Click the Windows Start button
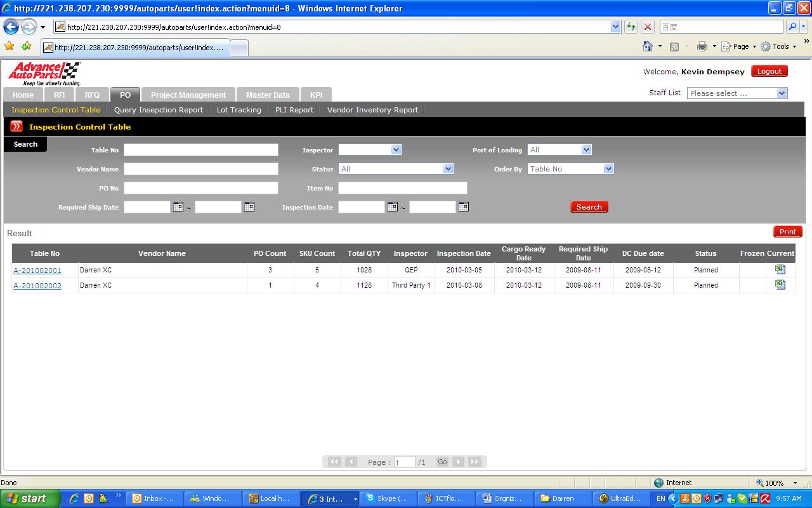This screenshot has height=508, width=812. (x=30, y=498)
